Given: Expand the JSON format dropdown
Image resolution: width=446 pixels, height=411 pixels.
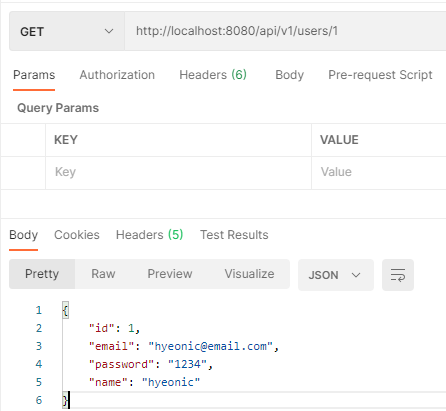Looking at the screenshot, I should (x=336, y=275).
